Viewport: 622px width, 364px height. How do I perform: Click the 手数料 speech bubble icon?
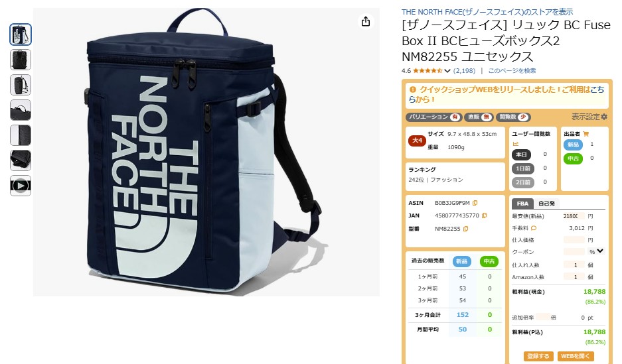coord(534,228)
